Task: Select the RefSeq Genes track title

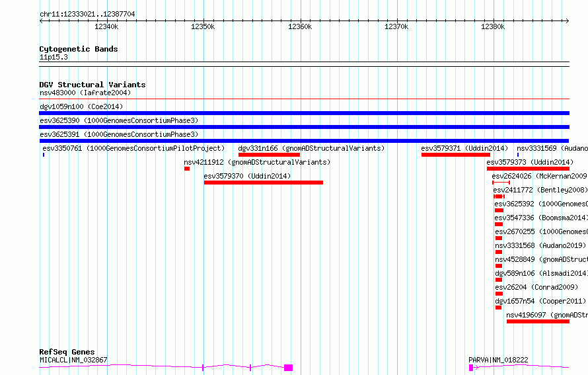Action: 67,352
